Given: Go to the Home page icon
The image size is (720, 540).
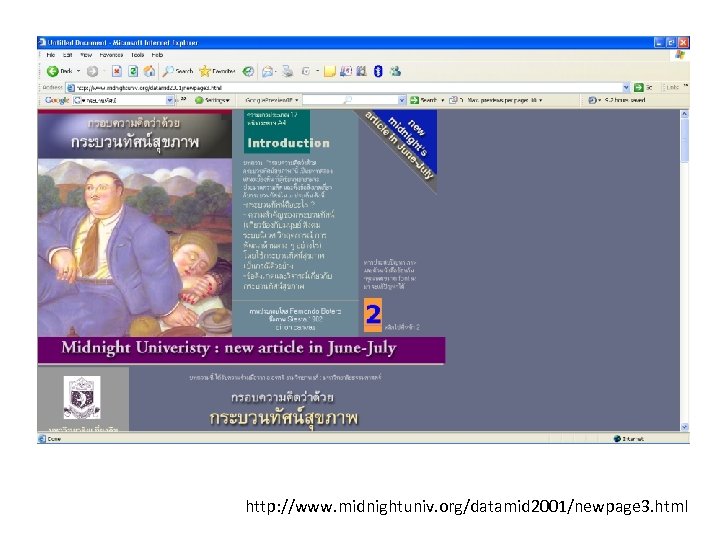Looking at the screenshot, I should click(x=149, y=71).
